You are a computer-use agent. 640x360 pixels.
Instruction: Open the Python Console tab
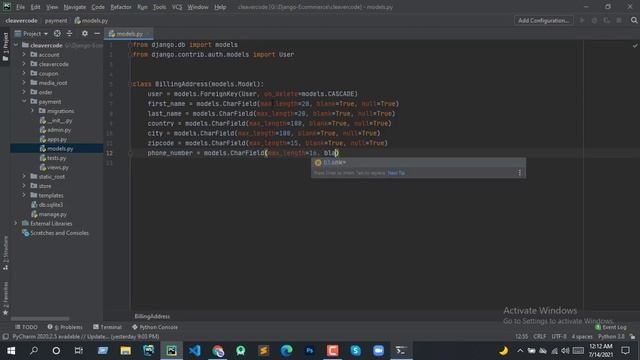click(155, 327)
